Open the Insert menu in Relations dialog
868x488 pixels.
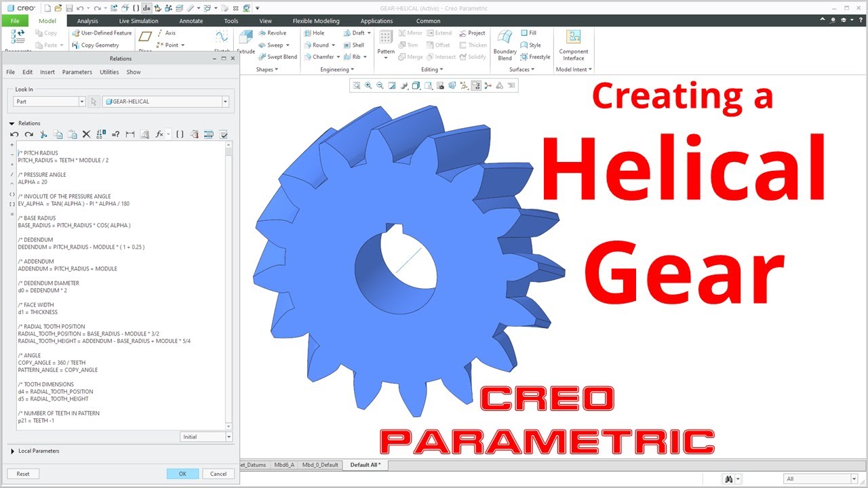click(47, 72)
